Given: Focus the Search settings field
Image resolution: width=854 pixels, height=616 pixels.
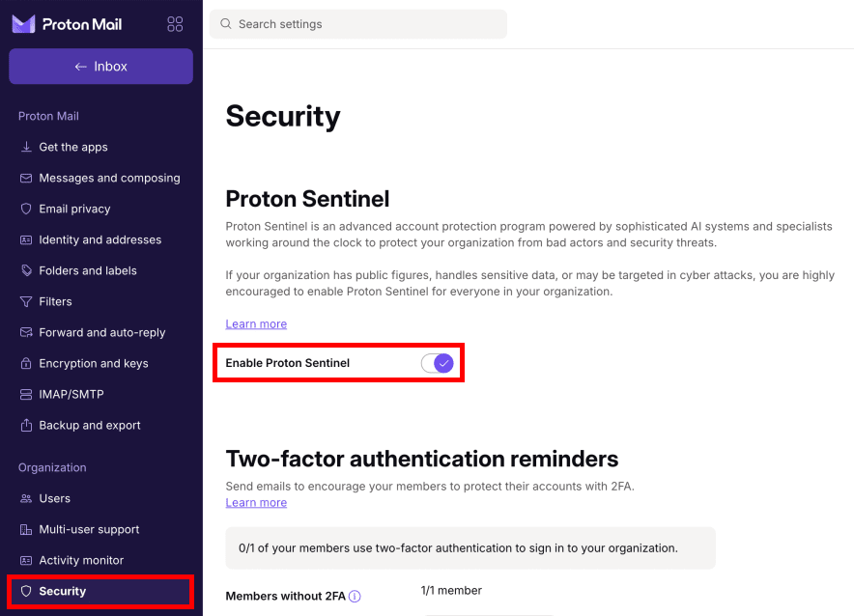Looking at the screenshot, I should [x=367, y=24].
